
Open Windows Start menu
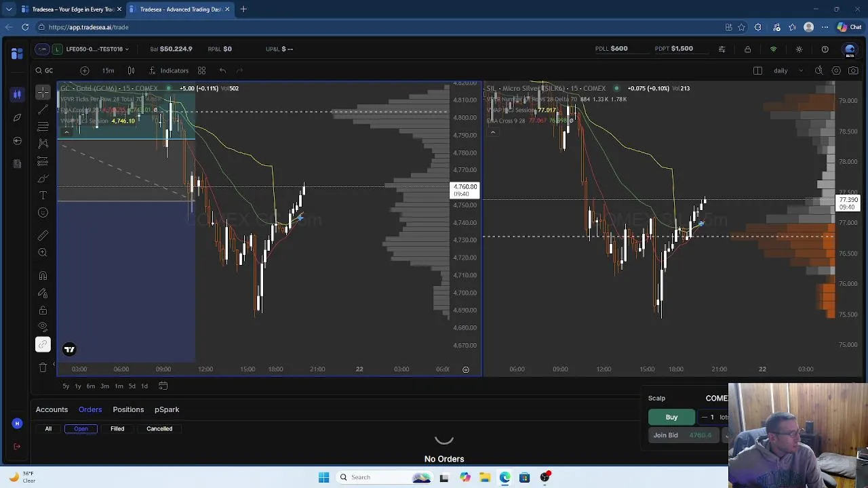[x=323, y=477]
